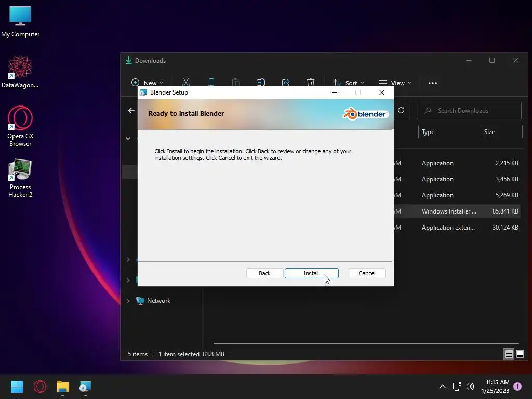Open the Sort dropdown in Downloads

pos(349,83)
